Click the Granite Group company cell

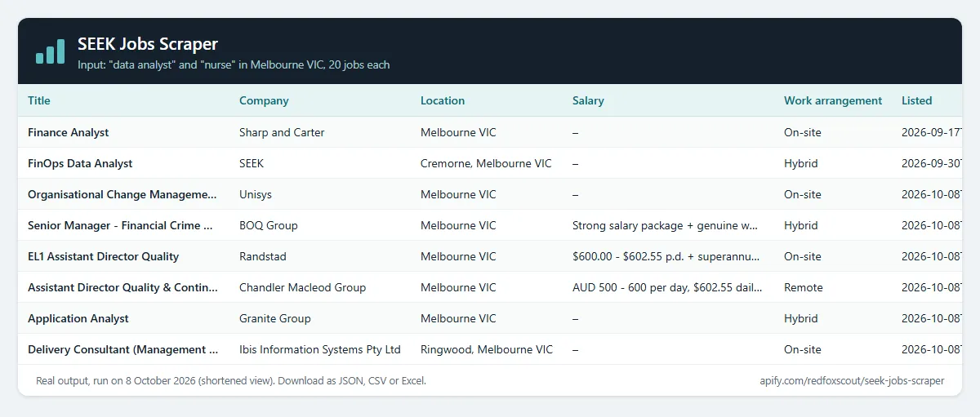pyautogui.click(x=275, y=318)
